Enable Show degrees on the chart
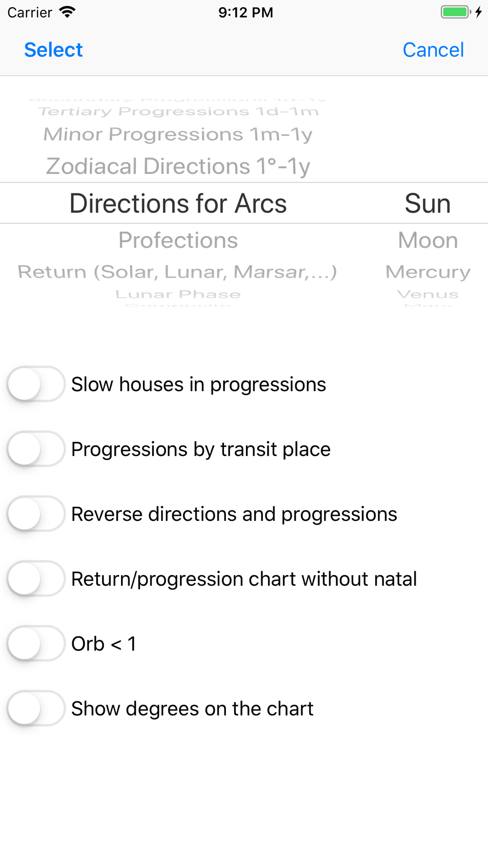This screenshot has height=868, width=488. click(x=36, y=708)
